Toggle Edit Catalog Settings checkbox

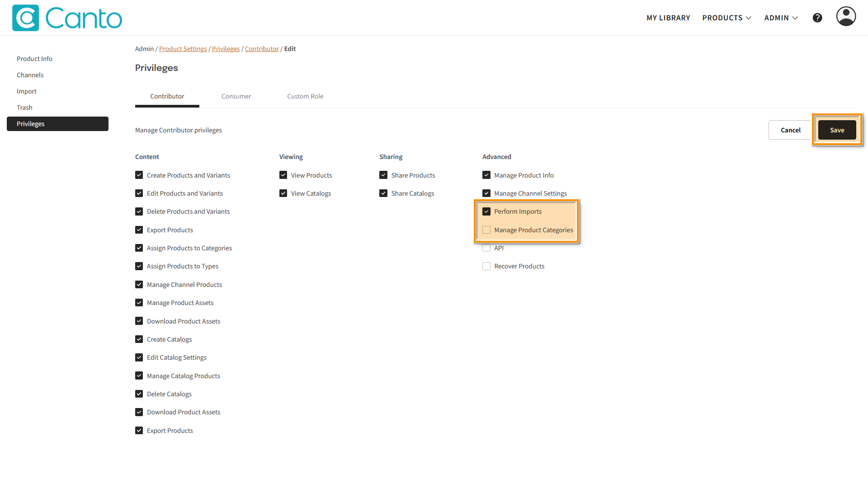(x=139, y=357)
